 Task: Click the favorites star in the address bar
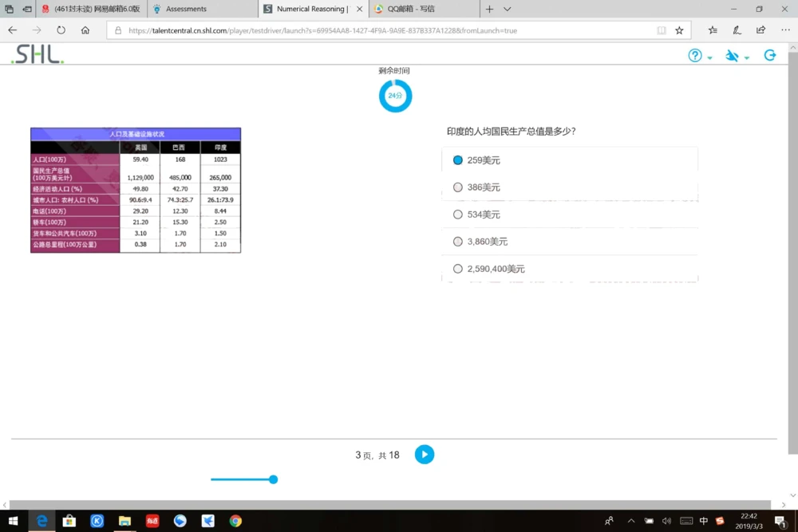679,30
